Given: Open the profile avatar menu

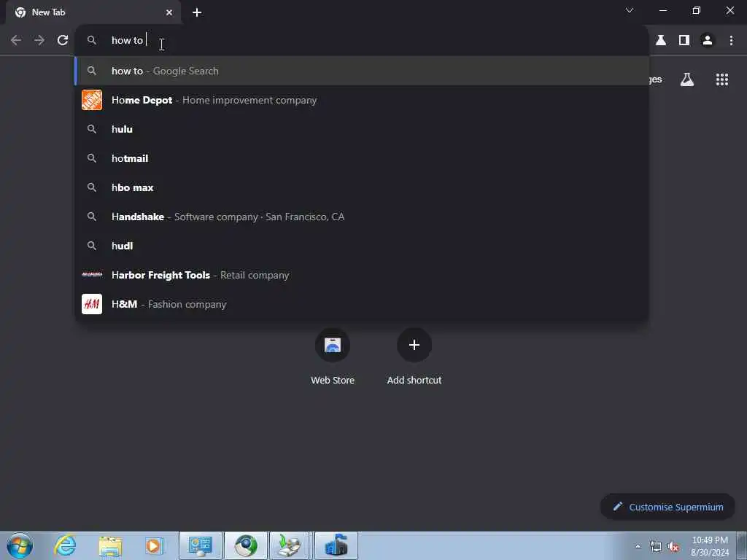Looking at the screenshot, I should 708,41.
